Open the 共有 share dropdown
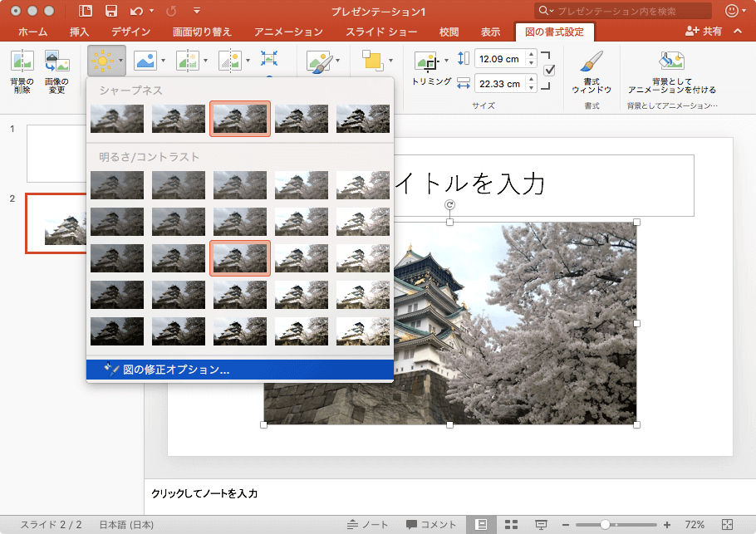 tap(704, 32)
